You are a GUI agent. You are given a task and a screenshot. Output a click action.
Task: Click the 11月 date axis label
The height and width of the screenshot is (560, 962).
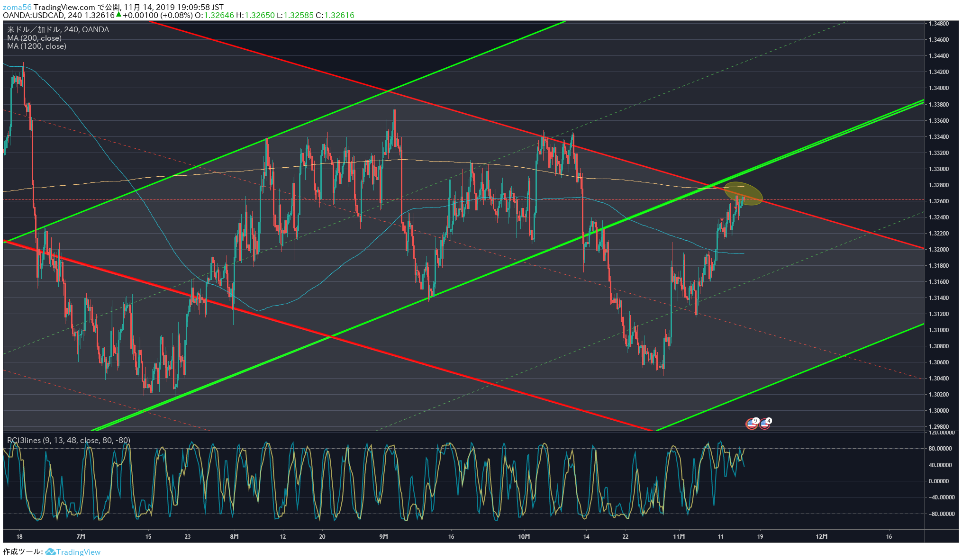point(679,537)
